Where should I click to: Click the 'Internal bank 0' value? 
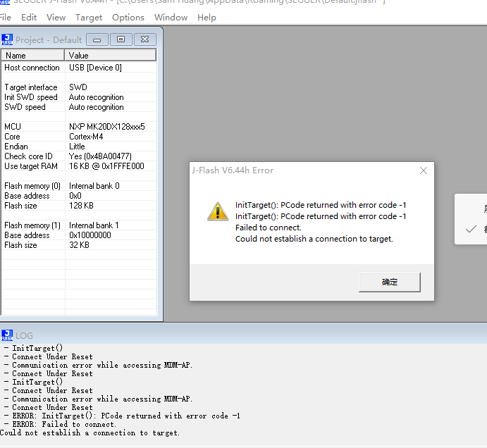click(x=94, y=186)
